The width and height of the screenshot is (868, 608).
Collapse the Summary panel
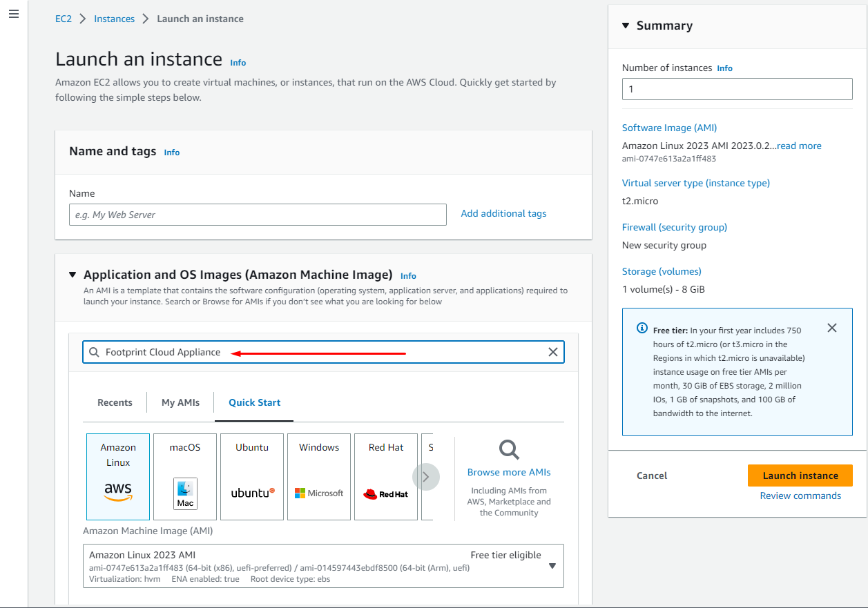(626, 25)
